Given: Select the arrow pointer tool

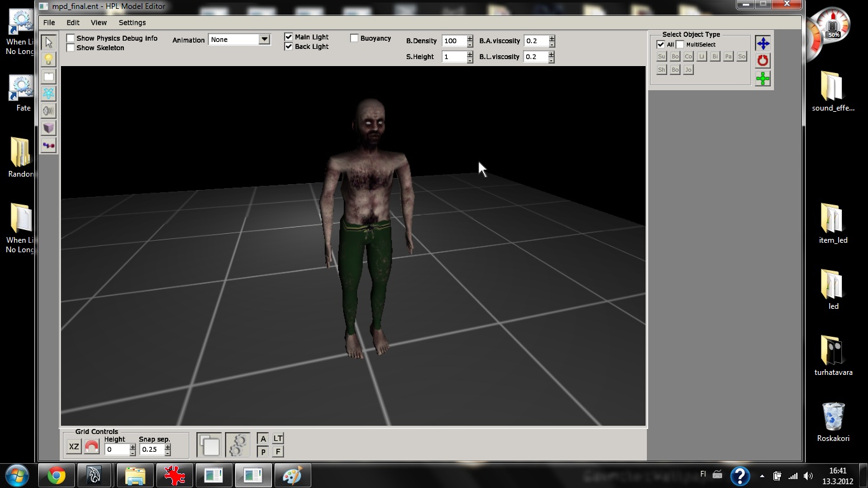Looking at the screenshot, I should 49,43.
